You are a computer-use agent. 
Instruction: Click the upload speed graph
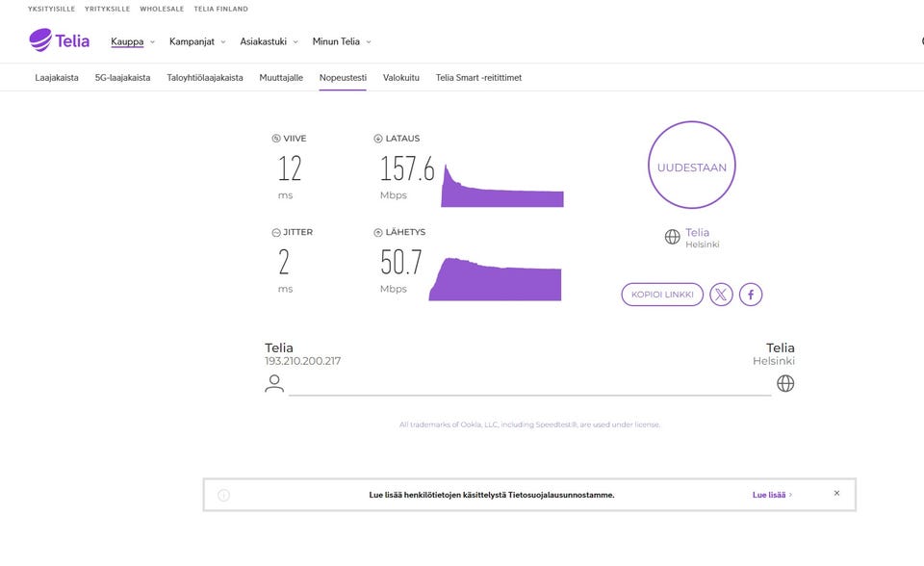point(495,279)
